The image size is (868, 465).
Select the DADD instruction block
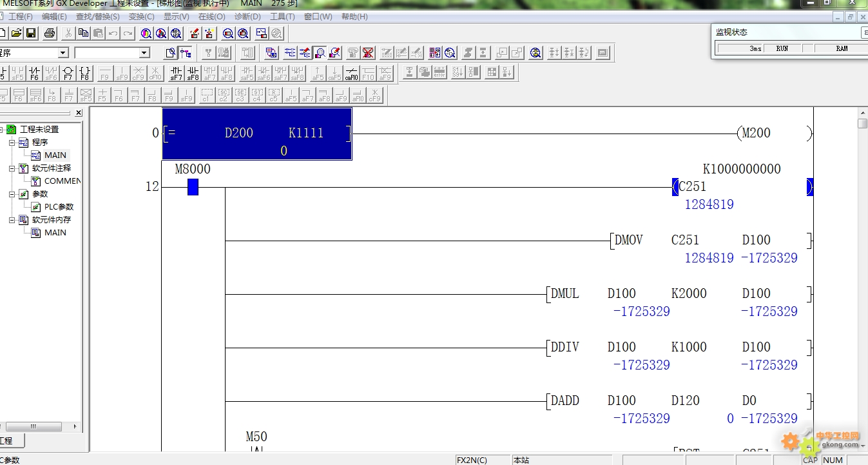tap(680, 401)
